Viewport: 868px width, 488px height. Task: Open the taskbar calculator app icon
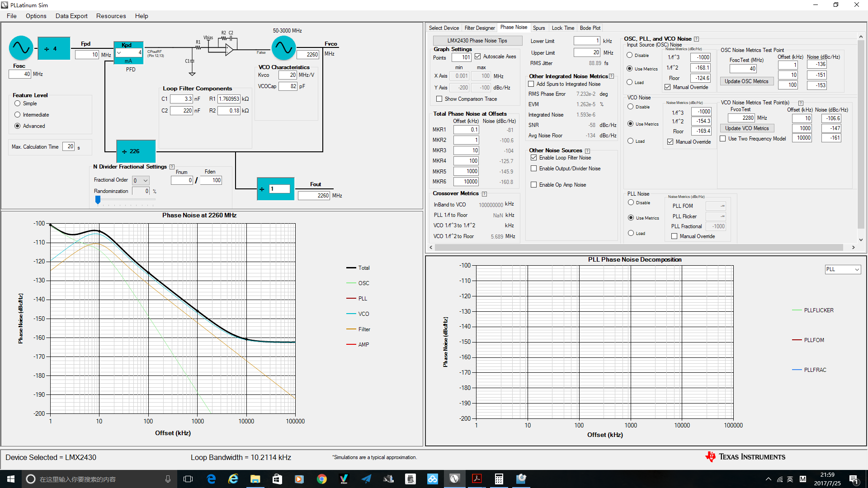tap(499, 479)
